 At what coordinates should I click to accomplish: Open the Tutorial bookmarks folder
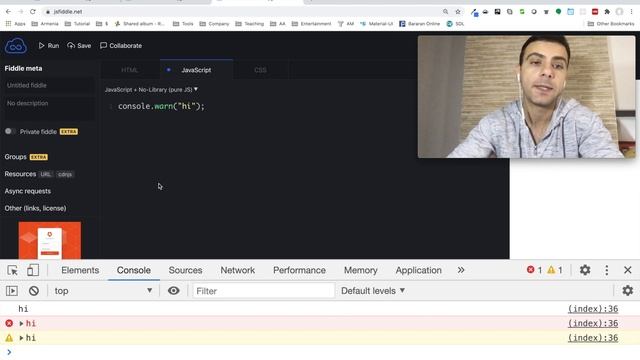point(78,24)
